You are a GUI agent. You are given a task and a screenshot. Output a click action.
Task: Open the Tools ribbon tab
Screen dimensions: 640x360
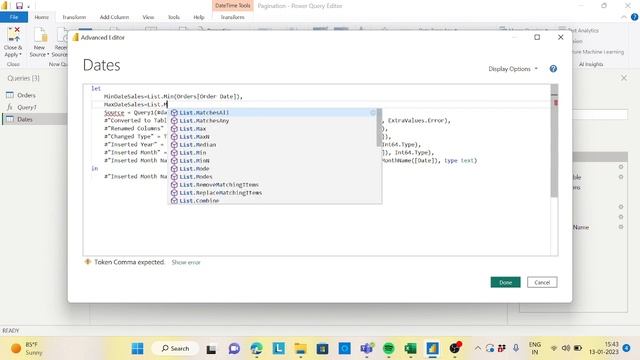click(x=174, y=17)
